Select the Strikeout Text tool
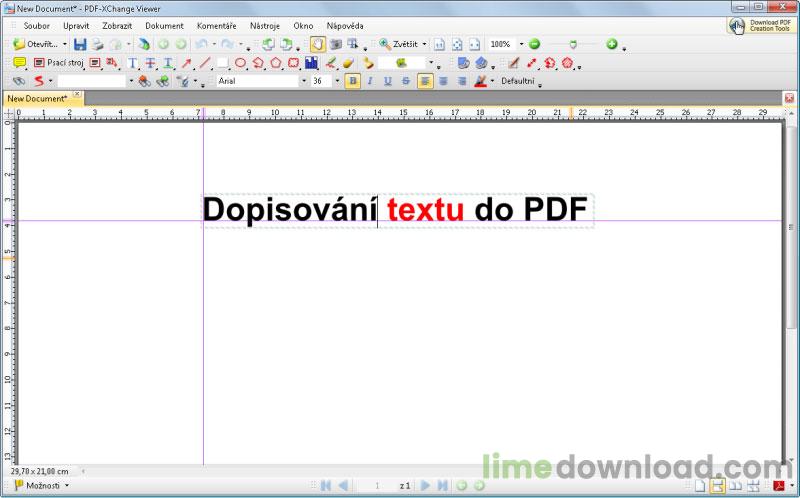Screen dimensions: 800x498 pos(151,63)
